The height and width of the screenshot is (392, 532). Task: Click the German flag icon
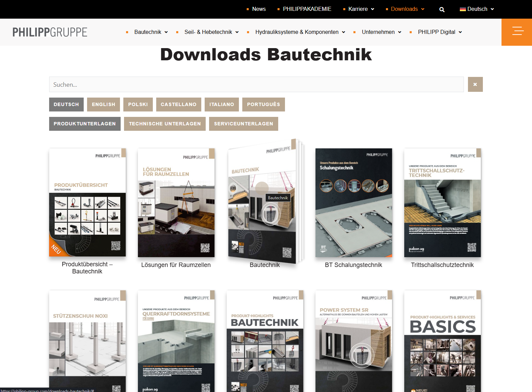click(463, 9)
